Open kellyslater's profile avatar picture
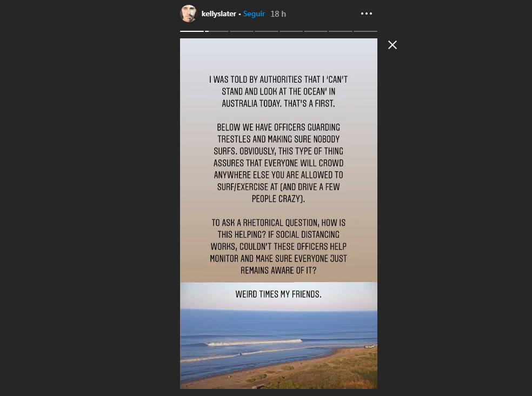 (x=188, y=14)
